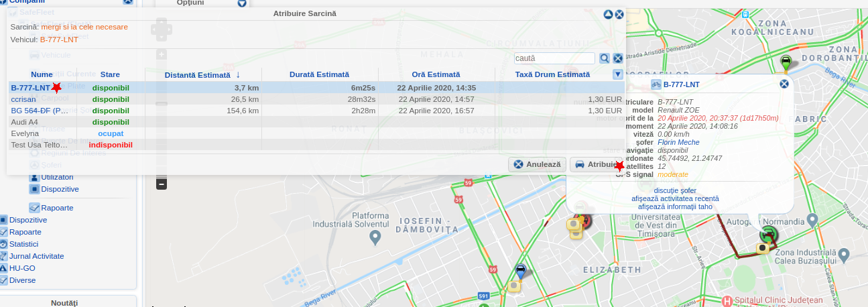The height and width of the screenshot is (307, 868).
Task: Open column options dropdown arrow in table header
Action: point(618,74)
